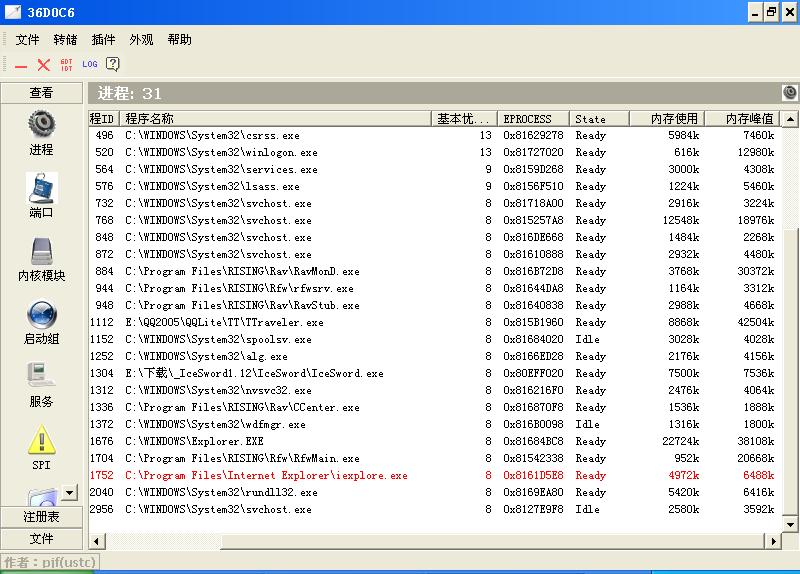Click the window title bar app icon
The width and height of the screenshot is (800, 574).
13,12
